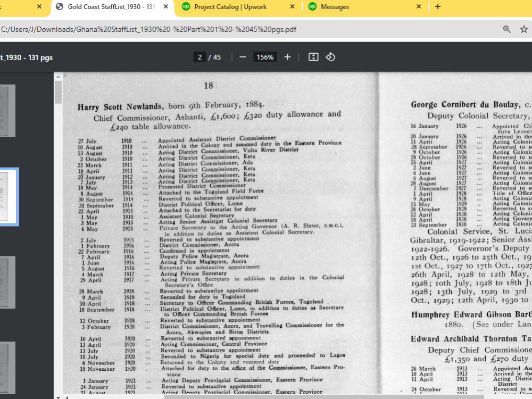Close the Gold Coast StaffList tab
Image resolution: width=532 pixels, height=399 pixels.
click(165, 6)
